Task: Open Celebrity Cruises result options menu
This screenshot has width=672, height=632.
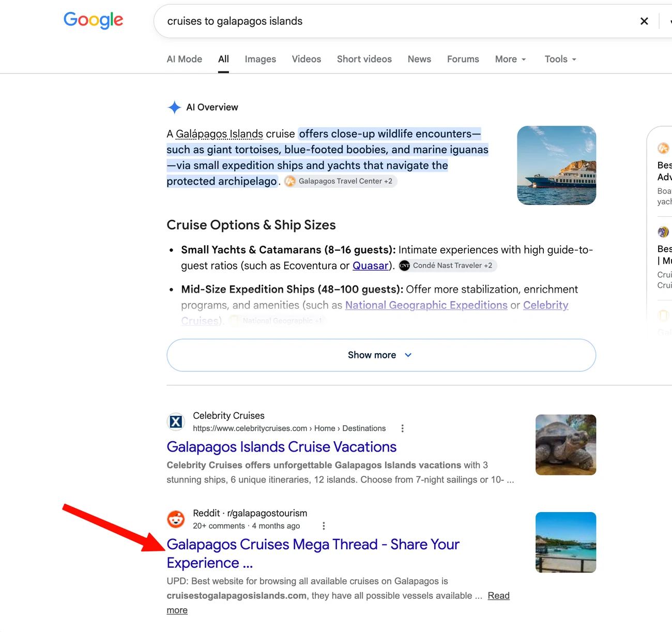Action: [x=402, y=428]
